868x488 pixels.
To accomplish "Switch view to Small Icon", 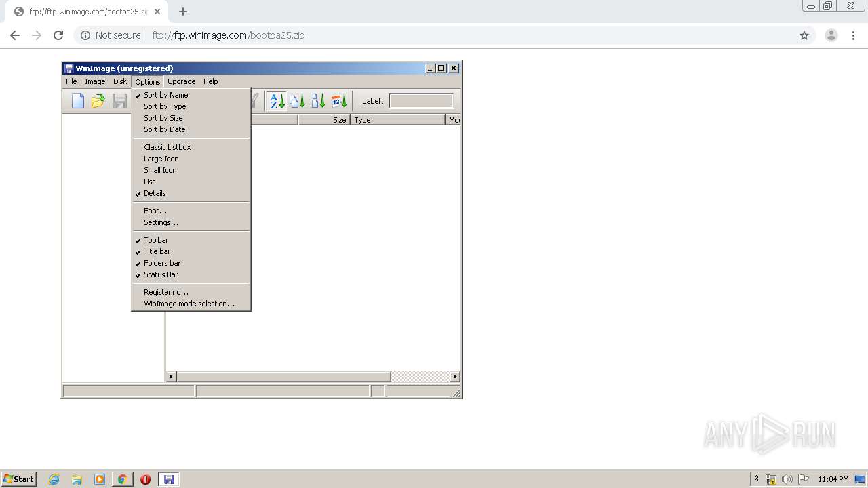I will 191,170.
